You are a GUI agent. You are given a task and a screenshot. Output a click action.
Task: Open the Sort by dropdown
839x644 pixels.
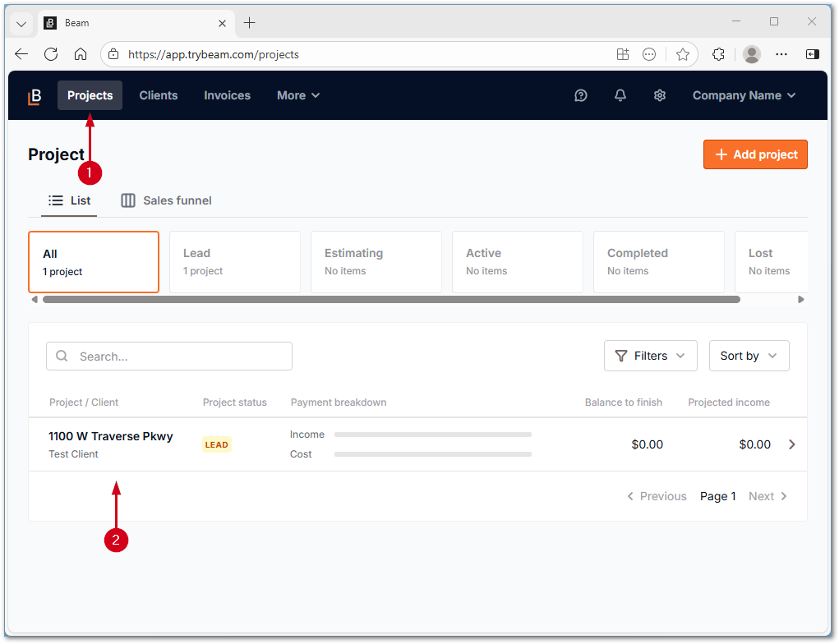(749, 356)
